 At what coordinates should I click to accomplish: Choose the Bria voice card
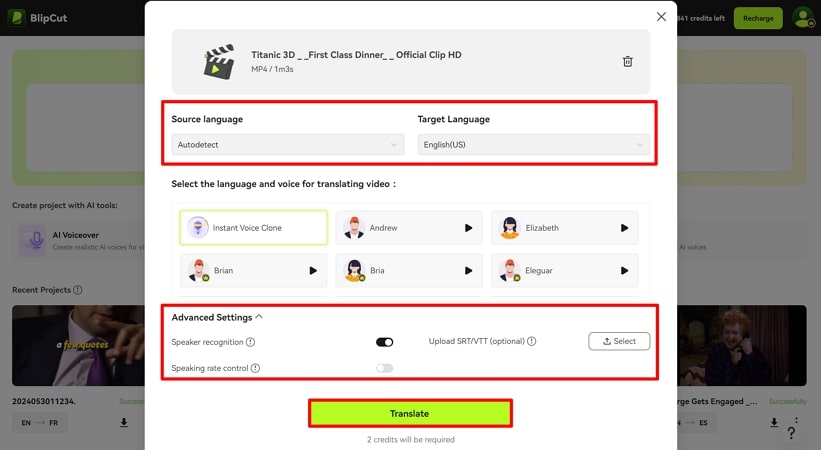click(x=408, y=271)
